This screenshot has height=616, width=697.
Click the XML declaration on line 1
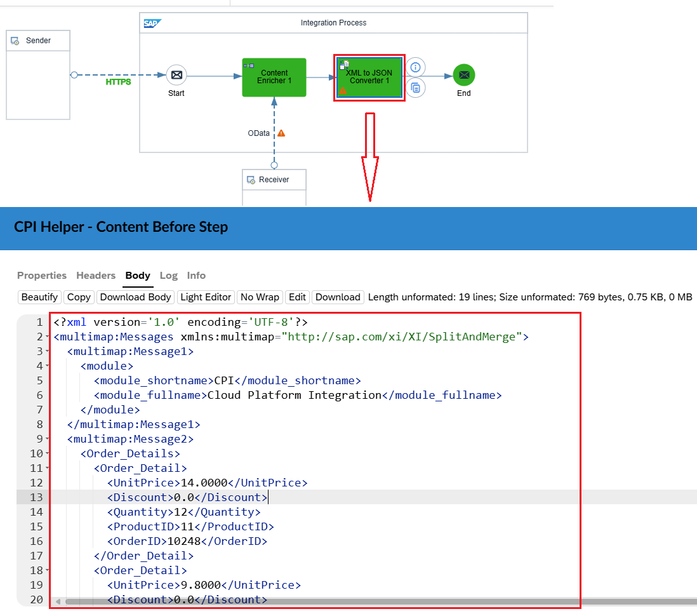pos(180,323)
